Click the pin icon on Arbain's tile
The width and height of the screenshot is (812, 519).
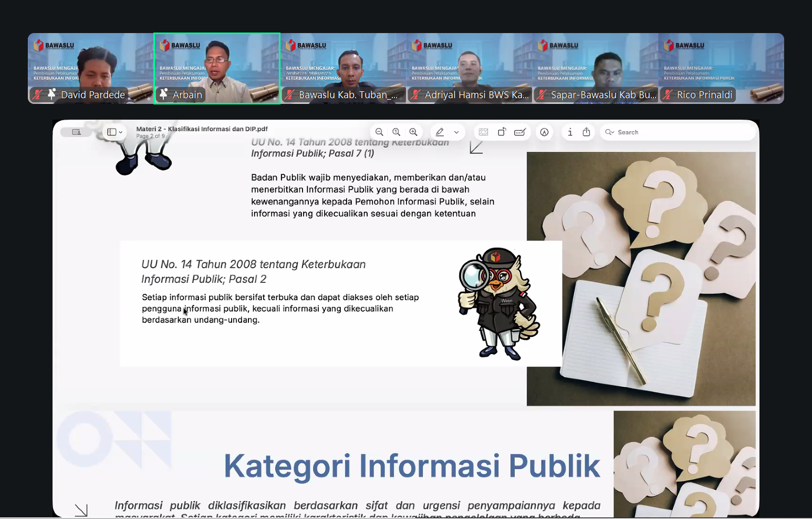pyautogui.click(x=164, y=94)
